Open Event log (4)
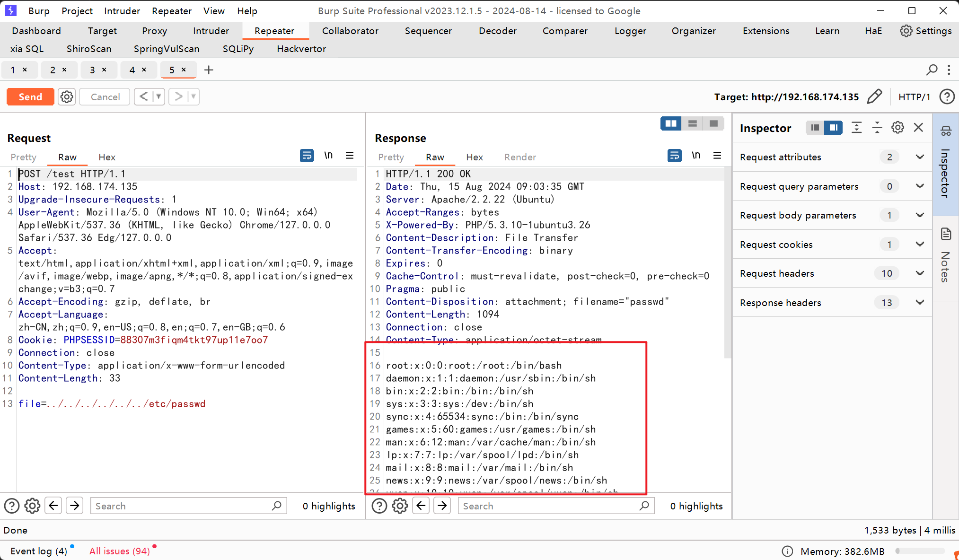 39,551
